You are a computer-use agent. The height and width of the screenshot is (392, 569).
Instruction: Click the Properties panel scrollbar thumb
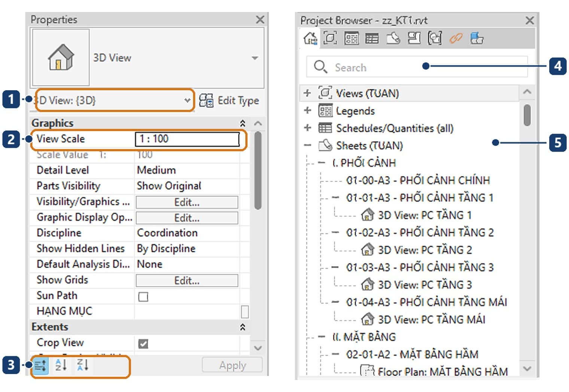(258, 170)
